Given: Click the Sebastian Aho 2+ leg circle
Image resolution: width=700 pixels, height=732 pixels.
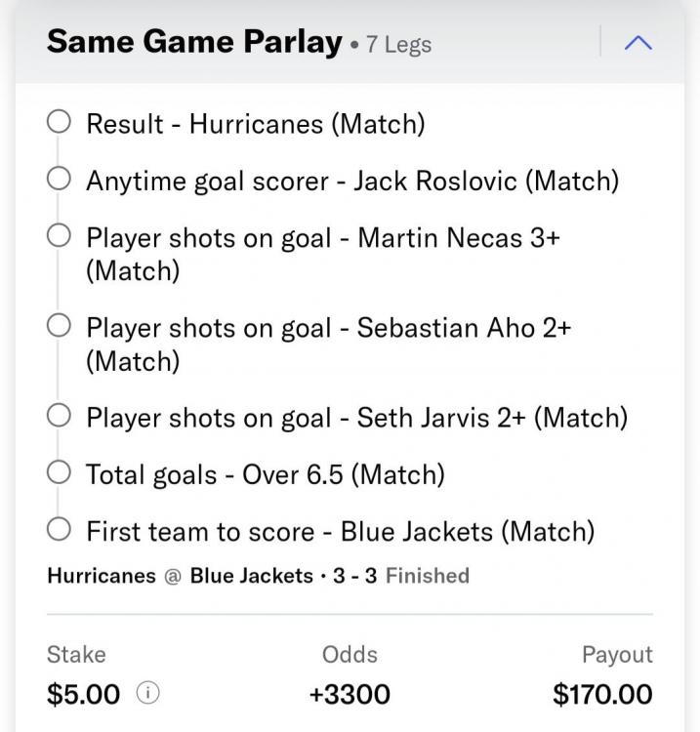Looking at the screenshot, I should [x=59, y=326].
